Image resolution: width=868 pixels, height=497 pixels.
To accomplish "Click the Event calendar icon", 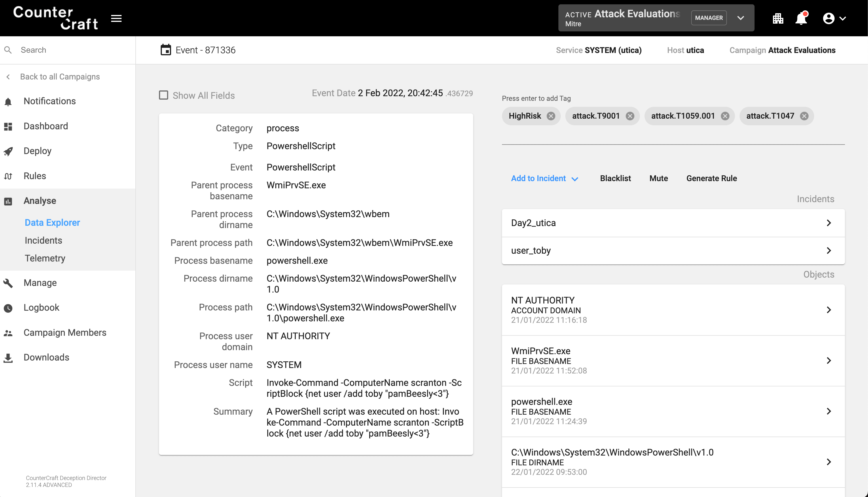I will click(x=166, y=50).
